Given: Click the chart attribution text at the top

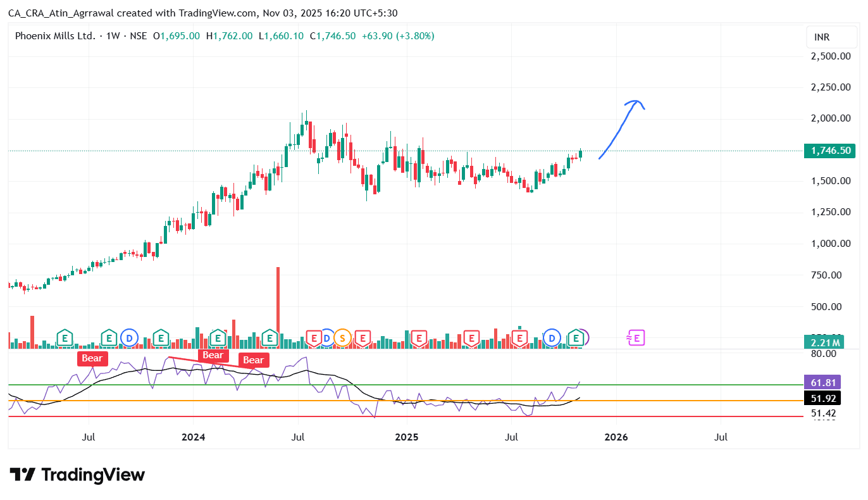Looking at the screenshot, I should pos(202,13).
